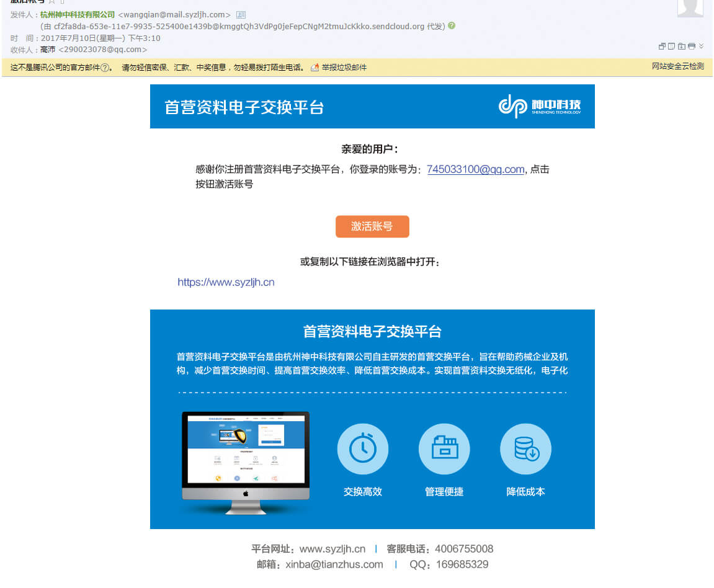Image resolution: width=714 pixels, height=588 pixels.
Task: Click green help icon after sendcloud address
Action: pyautogui.click(x=451, y=26)
